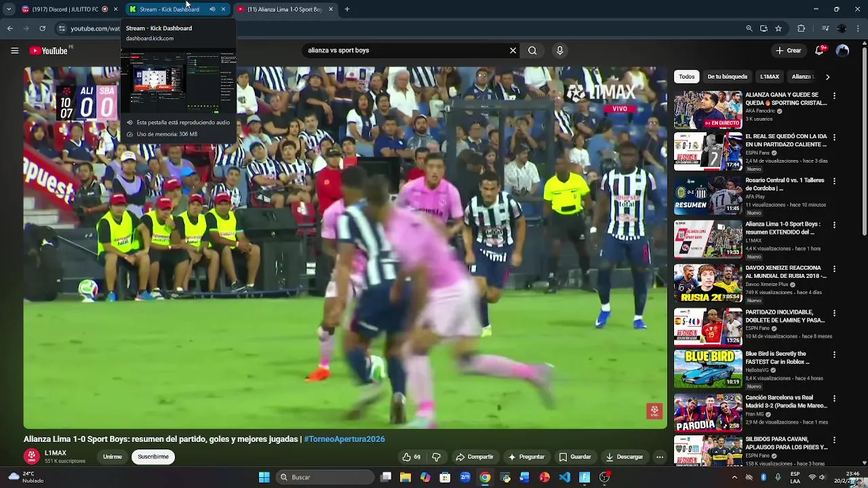
Task: Open options for 'EL REAL SE QUEDÓ' video
Action: click(834, 138)
